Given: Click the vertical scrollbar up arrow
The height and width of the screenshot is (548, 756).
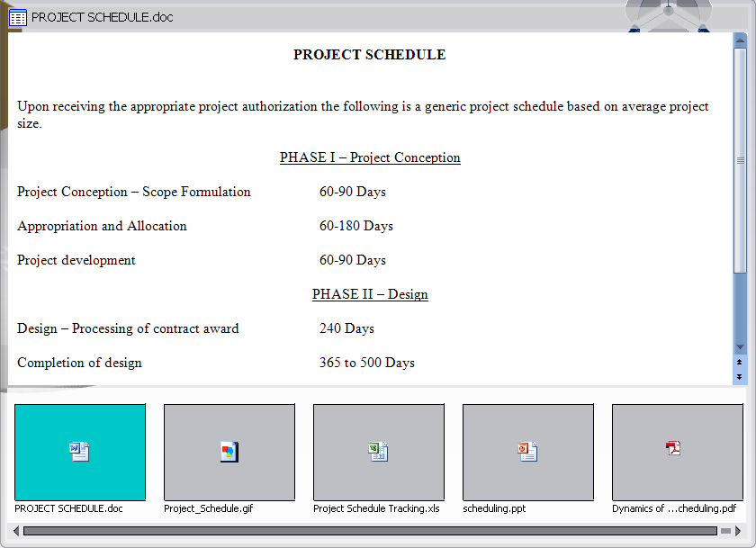Looking at the screenshot, I should tap(740, 40).
